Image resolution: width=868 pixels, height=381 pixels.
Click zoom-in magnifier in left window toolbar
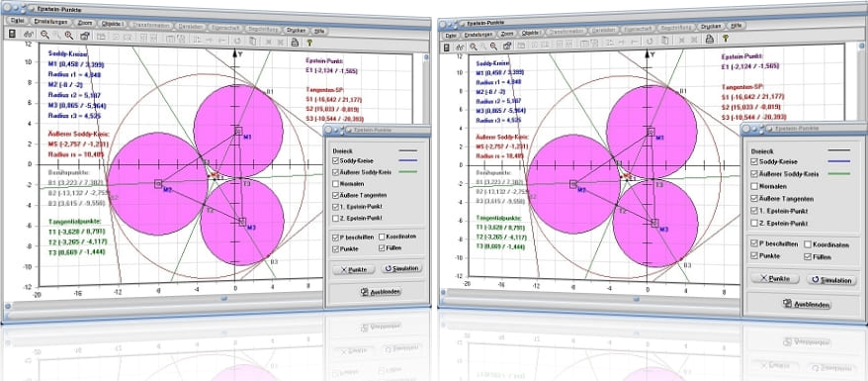(69, 36)
